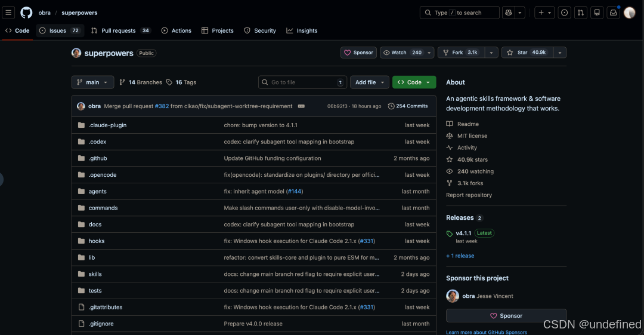Open the green Code dropdown
This screenshot has width=644, height=335.
pyautogui.click(x=414, y=82)
